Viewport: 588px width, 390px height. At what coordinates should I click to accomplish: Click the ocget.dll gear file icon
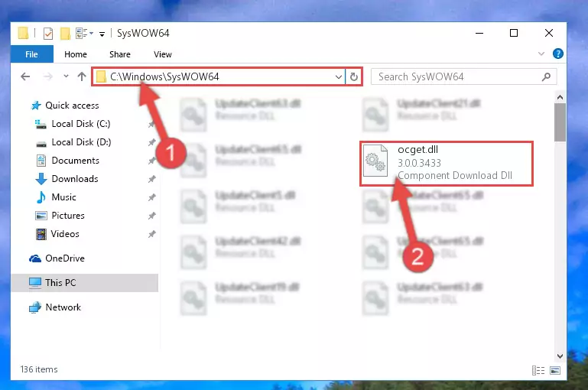click(x=375, y=161)
